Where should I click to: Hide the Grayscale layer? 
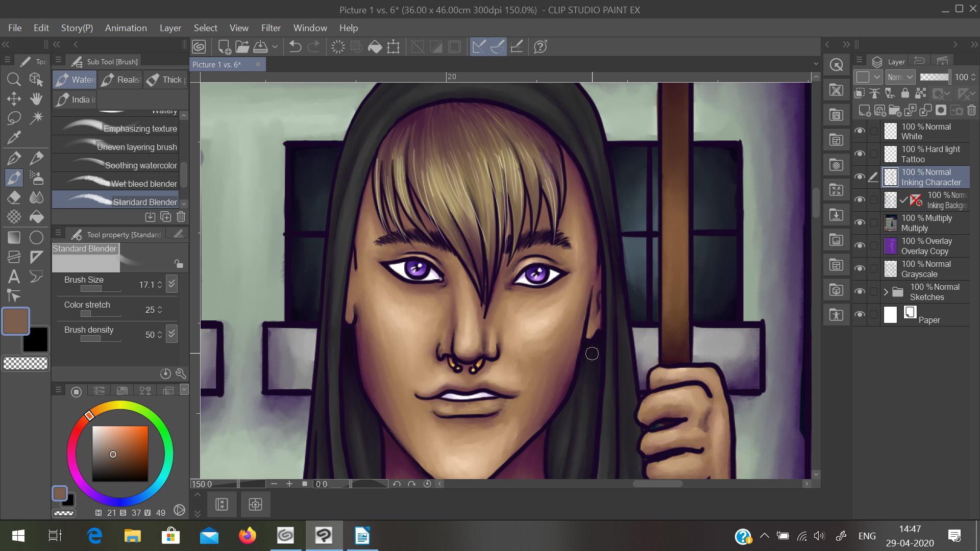click(x=860, y=269)
